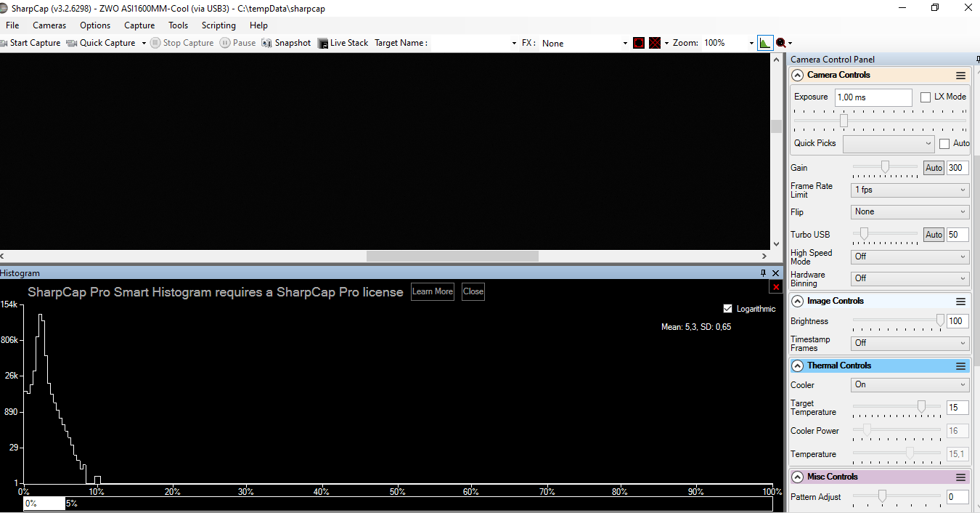Uncheck the Logarithmic histogram checkbox
980x513 pixels.
click(728, 309)
